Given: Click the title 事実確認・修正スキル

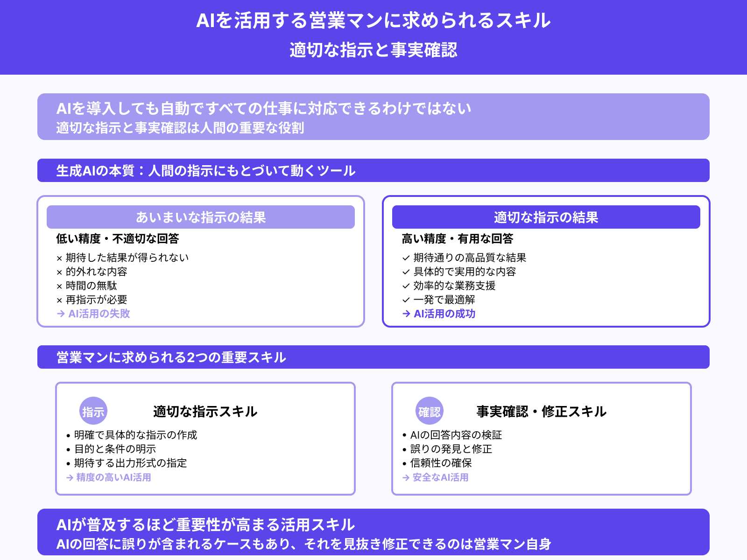Looking at the screenshot, I should point(542,411).
